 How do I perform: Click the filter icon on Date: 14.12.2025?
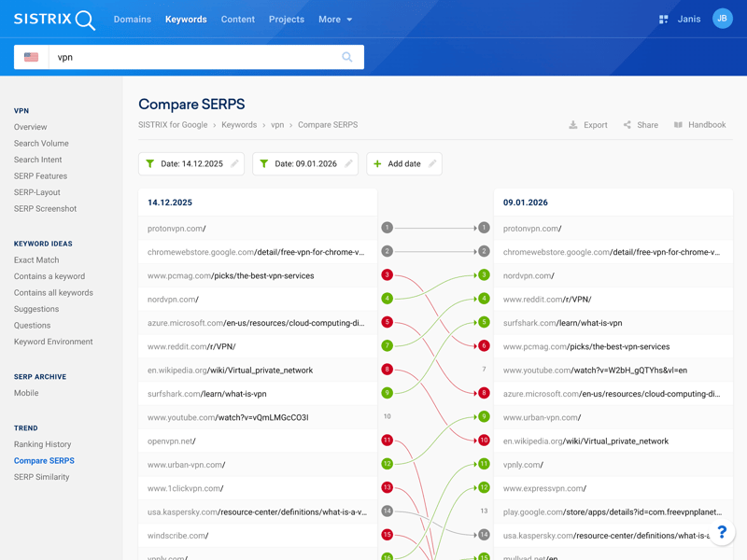point(150,164)
